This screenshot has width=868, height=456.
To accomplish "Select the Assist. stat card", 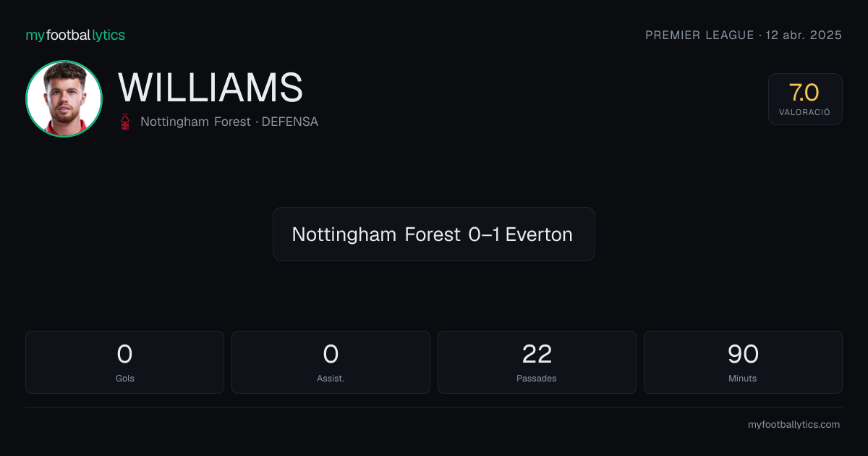I will pyautogui.click(x=331, y=363).
